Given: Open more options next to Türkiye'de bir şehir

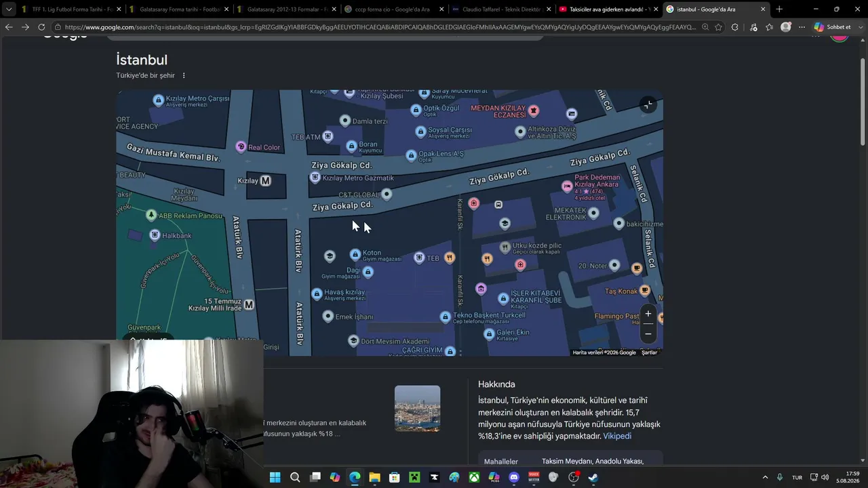Looking at the screenshot, I should click(x=183, y=75).
